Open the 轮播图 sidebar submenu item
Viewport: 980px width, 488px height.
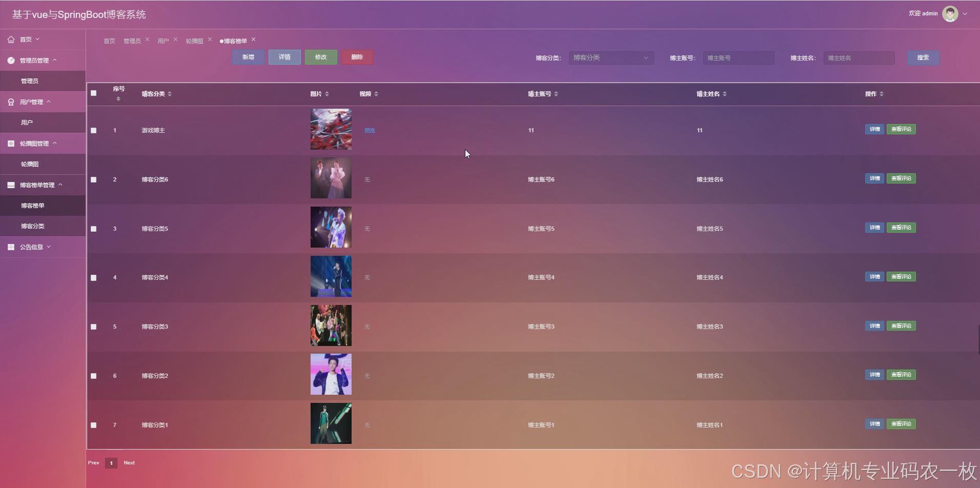43,164
